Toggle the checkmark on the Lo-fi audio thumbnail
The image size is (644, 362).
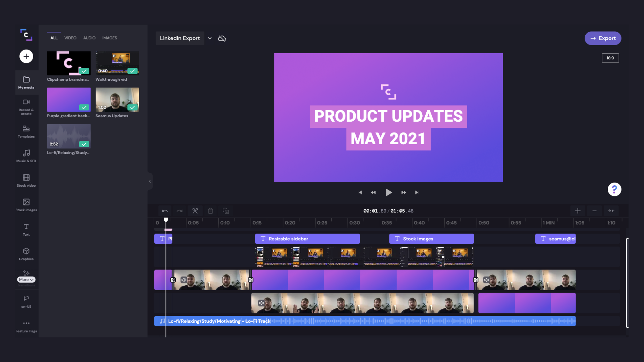click(x=84, y=144)
